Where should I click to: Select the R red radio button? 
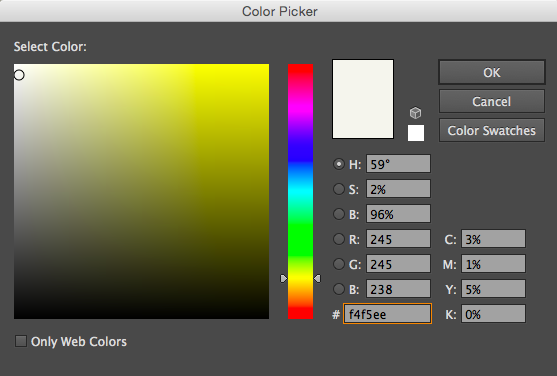339,239
